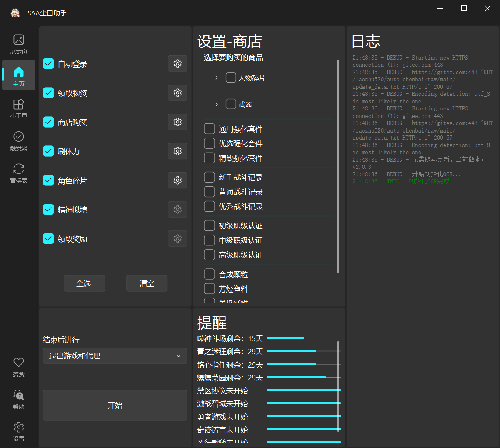Toggle 刷体力 checkbox
Screen dimensions: 500x448
pos(48,151)
